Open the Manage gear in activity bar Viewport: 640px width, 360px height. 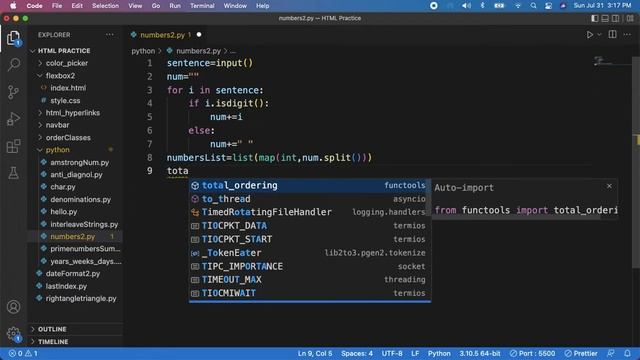click(x=13, y=333)
